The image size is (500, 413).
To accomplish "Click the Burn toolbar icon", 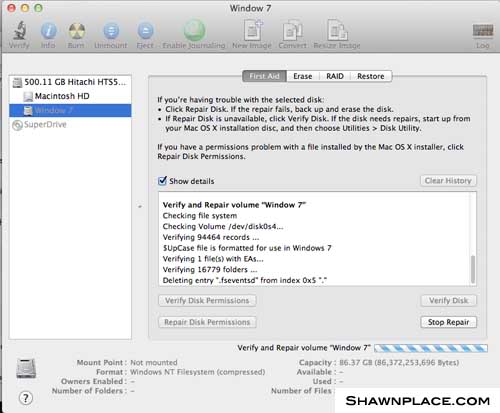I will pyautogui.click(x=77, y=31).
